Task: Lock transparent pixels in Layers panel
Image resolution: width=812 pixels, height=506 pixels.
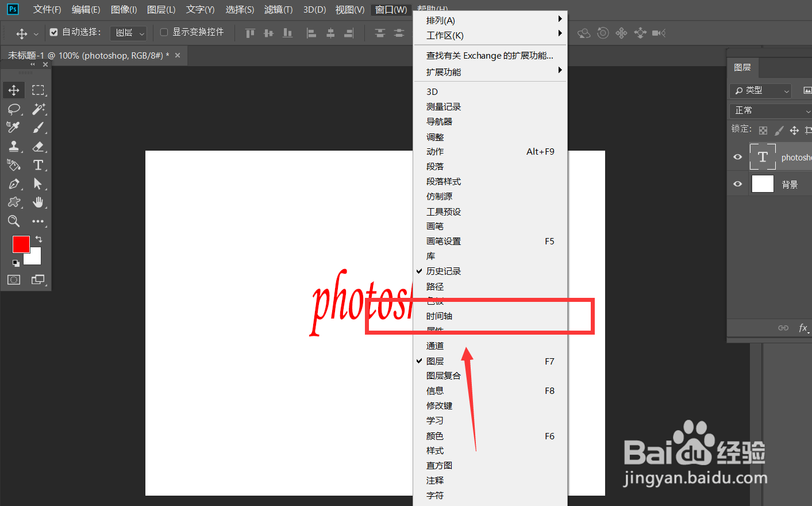Action: [x=763, y=131]
